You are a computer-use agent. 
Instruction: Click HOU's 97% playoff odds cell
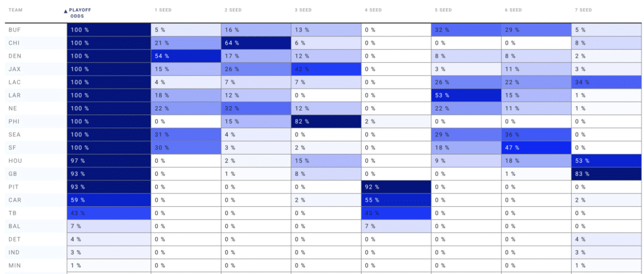coord(109,160)
